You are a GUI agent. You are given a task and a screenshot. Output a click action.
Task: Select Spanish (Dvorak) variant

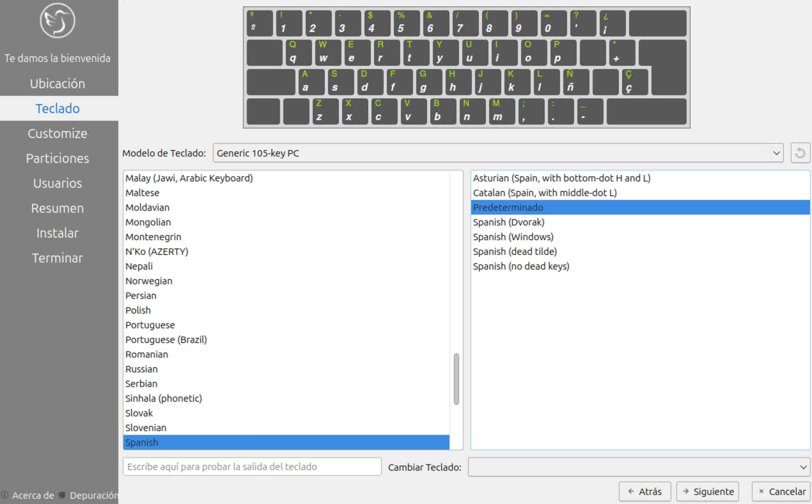pos(640,222)
